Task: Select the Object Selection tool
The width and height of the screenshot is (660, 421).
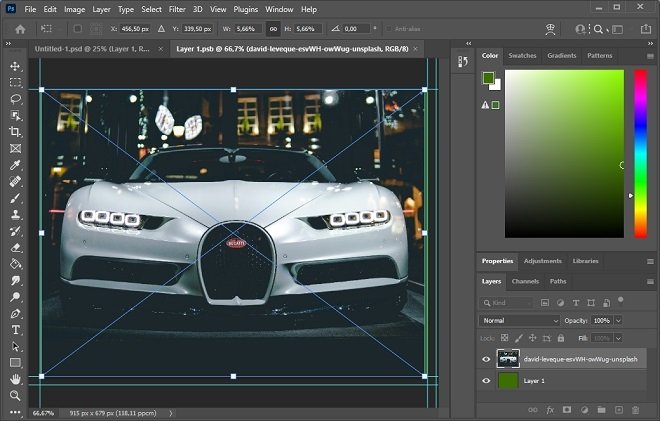Action: 15,115
